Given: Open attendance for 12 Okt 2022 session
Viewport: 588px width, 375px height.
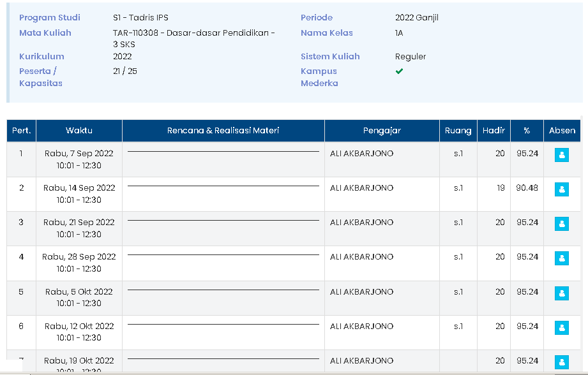Looking at the screenshot, I should pos(562,328).
